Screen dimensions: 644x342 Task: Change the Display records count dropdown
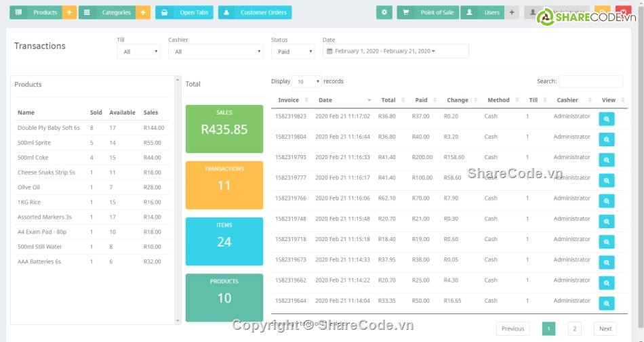tap(306, 82)
